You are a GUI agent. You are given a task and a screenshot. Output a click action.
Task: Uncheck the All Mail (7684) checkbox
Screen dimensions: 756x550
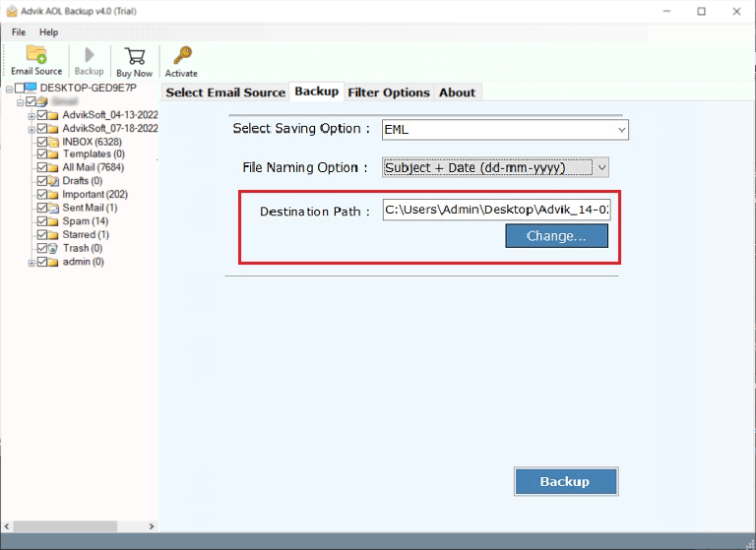42,167
